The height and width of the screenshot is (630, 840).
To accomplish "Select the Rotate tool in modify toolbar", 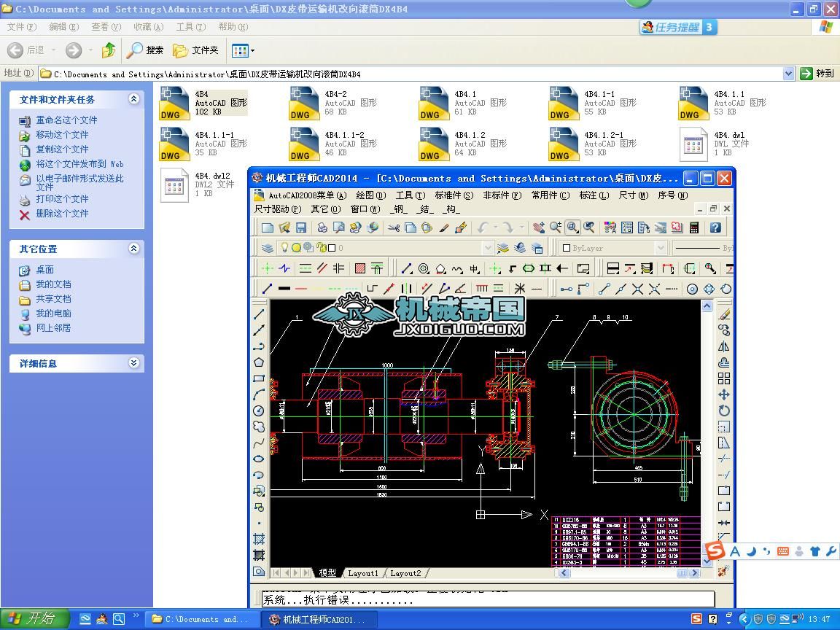I will (724, 411).
